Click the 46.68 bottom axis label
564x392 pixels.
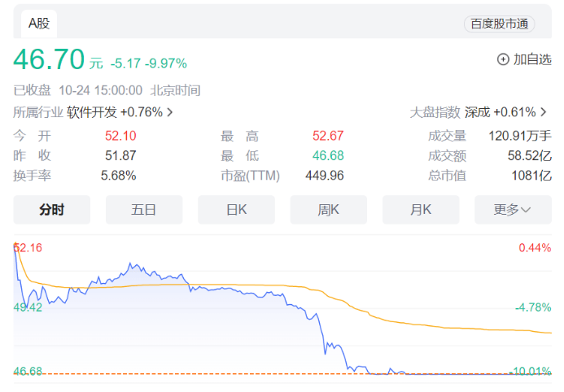pos(27,371)
